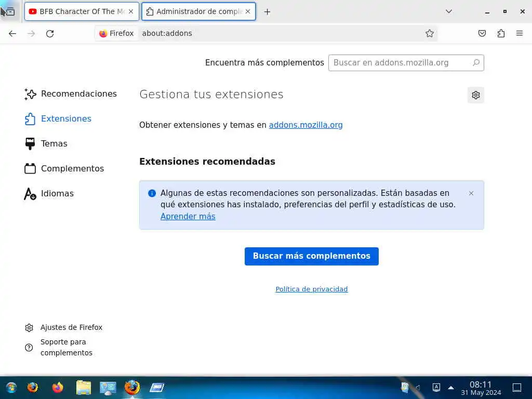Open the file manager folder on taskbar
This screenshot has width=532, height=399.
[x=84, y=388]
